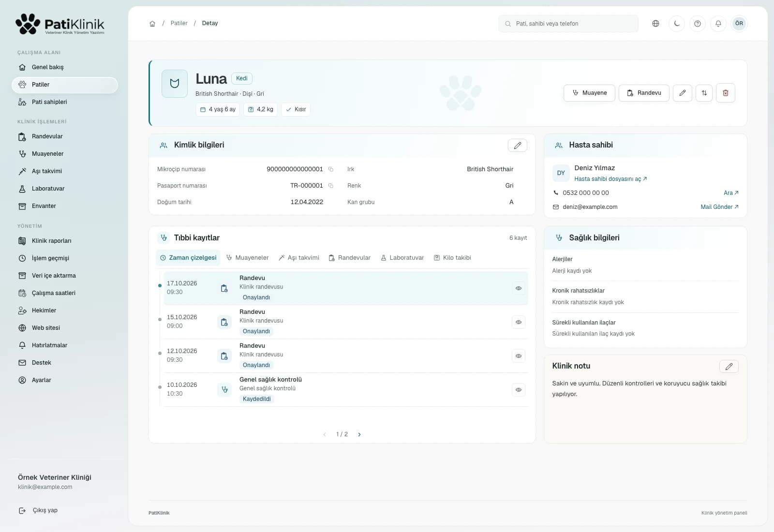Open Laboratuvar in the sidebar

pyautogui.click(x=65, y=189)
